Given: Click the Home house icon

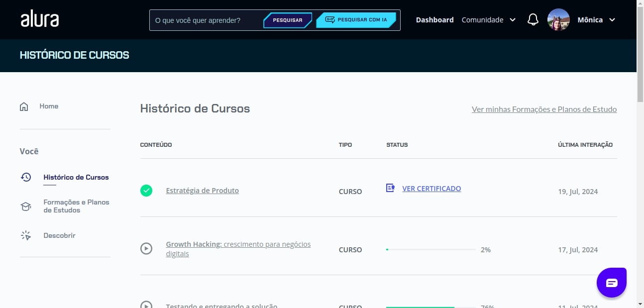Looking at the screenshot, I should (24, 106).
